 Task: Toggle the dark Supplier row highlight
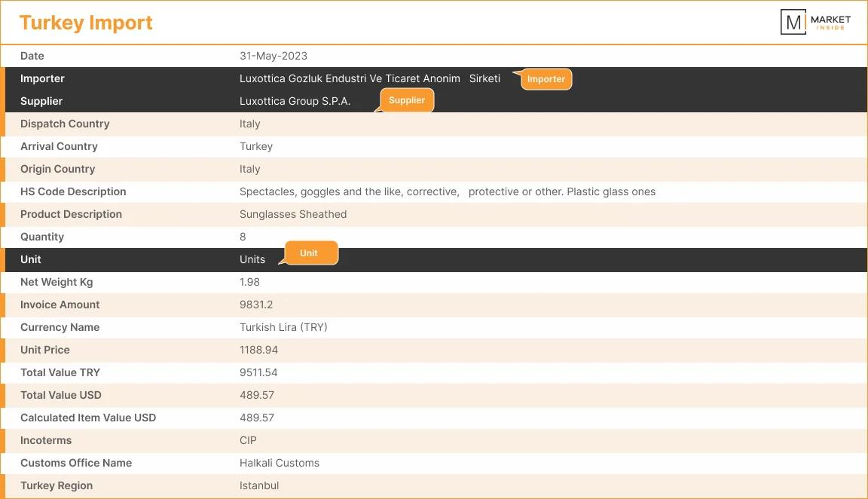[x=434, y=100]
